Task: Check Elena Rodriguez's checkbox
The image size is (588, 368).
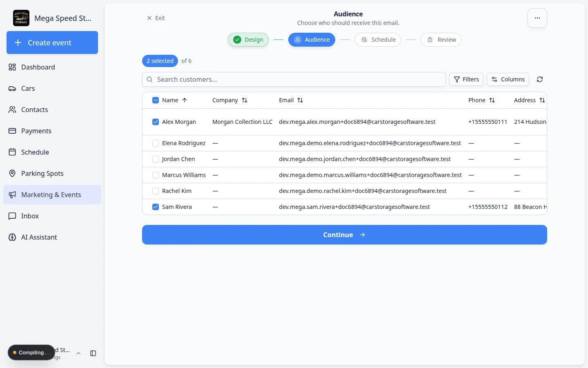Action: tap(155, 143)
